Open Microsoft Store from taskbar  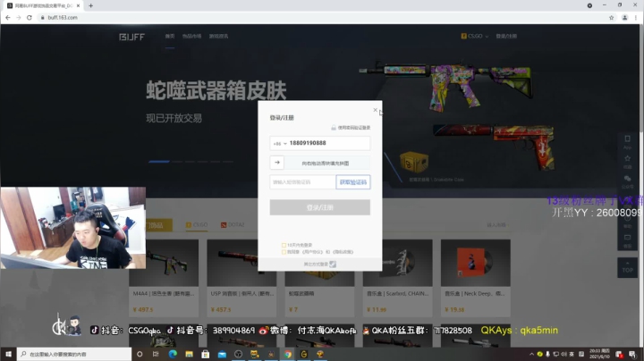click(x=206, y=354)
